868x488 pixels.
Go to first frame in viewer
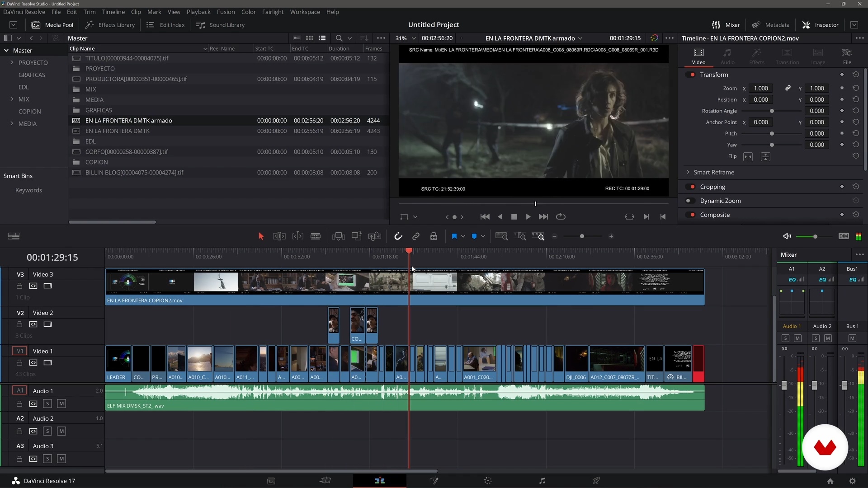click(485, 216)
